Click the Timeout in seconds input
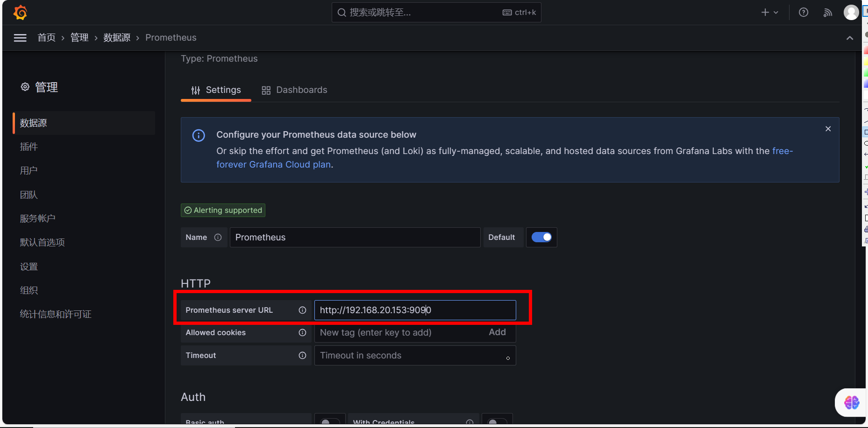Image resolution: width=868 pixels, height=428 pixels. point(415,356)
